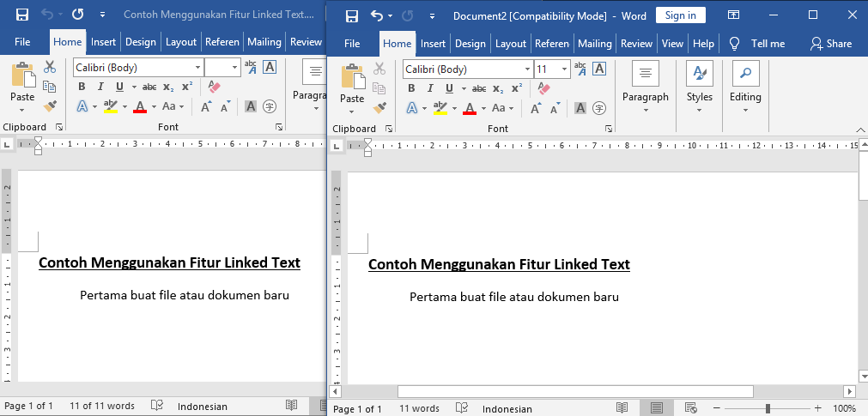
Task: Adjust zoom slider in Document2 status bar
Action: [x=768, y=408]
